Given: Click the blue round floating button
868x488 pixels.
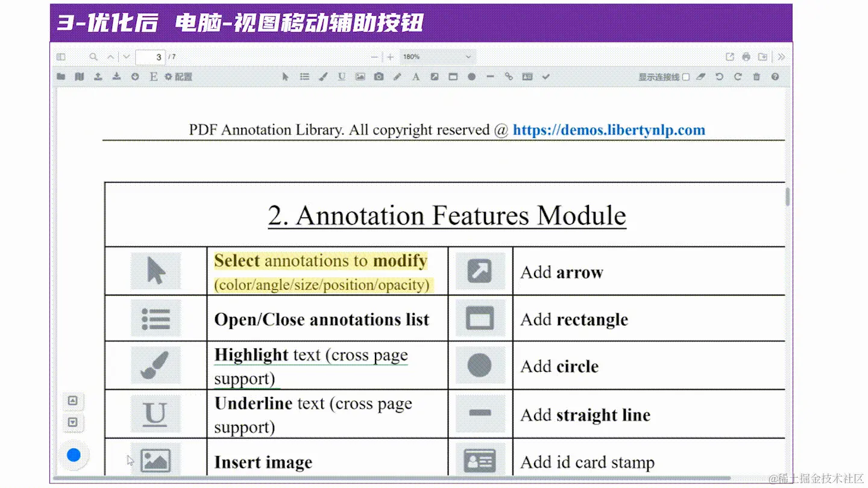Looking at the screenshot, I should pos(74,455).
